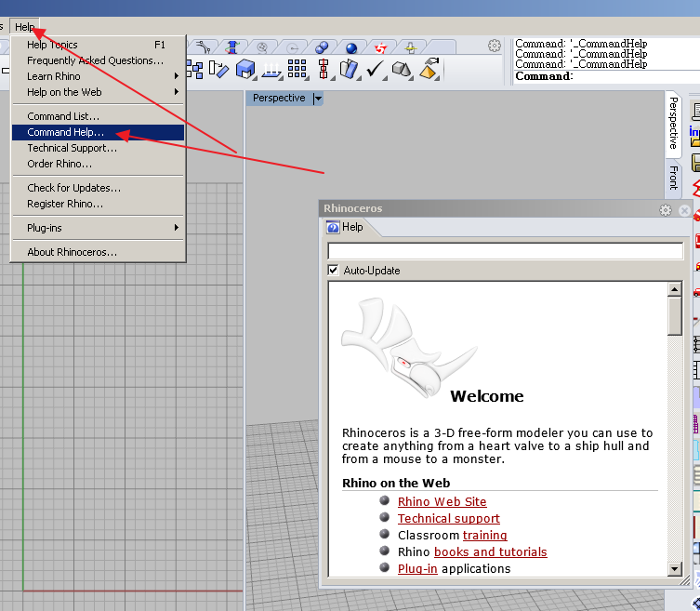Click the red vertical align tool icon
Image resolution: width=700 pixels, height=611 pixels.
[324, 69]
